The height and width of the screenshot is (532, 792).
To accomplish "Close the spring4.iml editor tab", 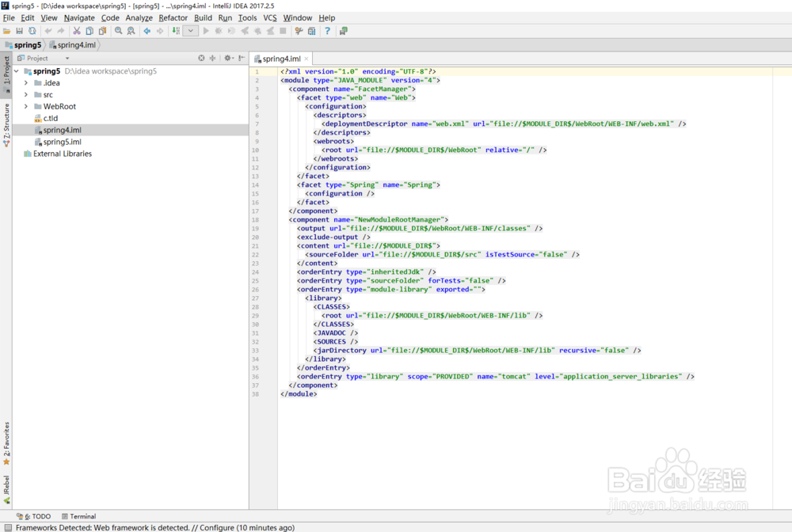I will point(306,59).
